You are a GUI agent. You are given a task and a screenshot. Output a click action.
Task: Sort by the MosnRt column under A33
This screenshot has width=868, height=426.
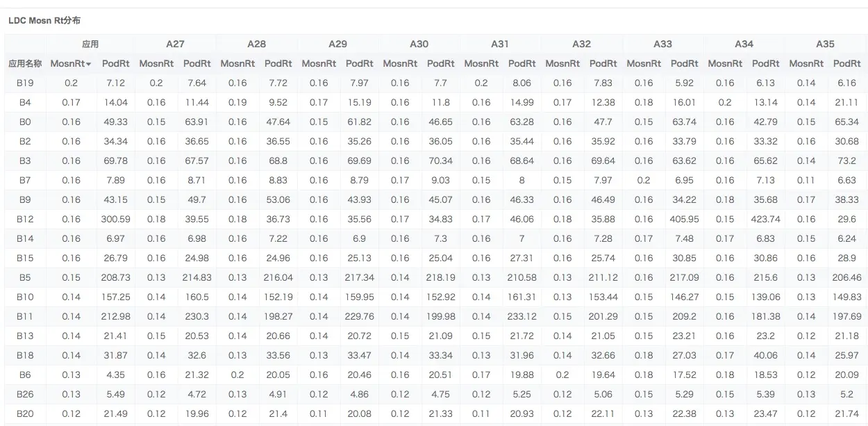tap(644, 63)
